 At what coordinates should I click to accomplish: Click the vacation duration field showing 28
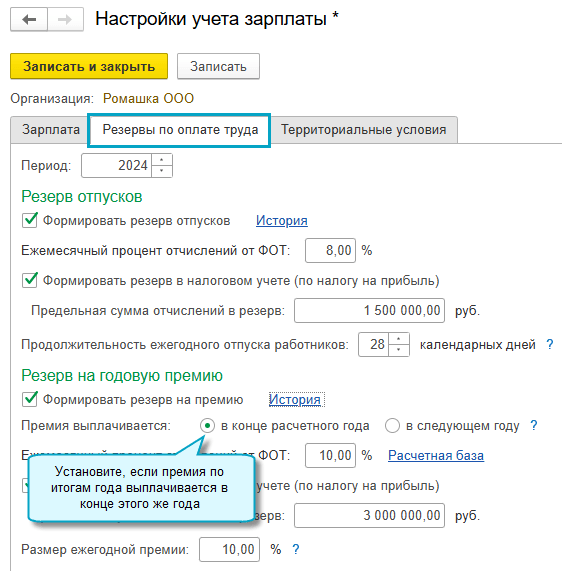click(x=374, y=344)
